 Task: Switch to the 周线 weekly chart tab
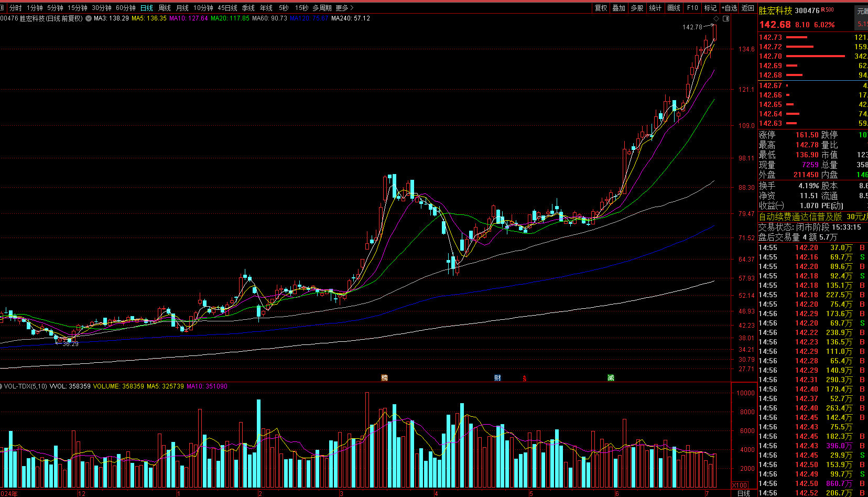(165, 8)
